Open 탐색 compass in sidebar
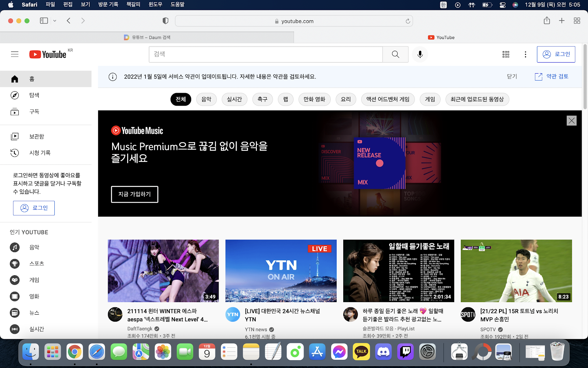Screen dimensions: 588x368 [x=46, y=95]
